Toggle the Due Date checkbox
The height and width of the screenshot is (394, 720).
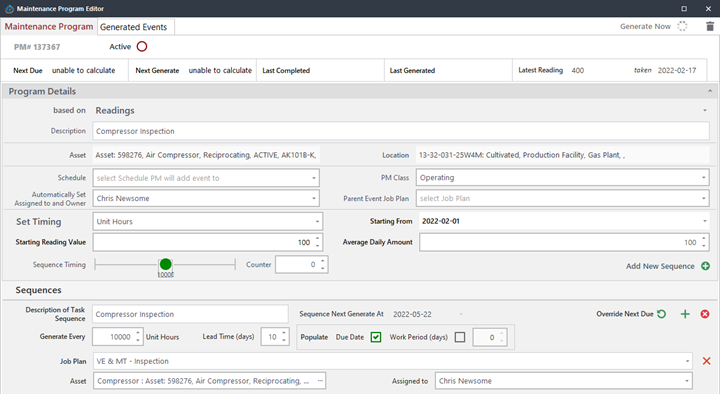(376, 337)
